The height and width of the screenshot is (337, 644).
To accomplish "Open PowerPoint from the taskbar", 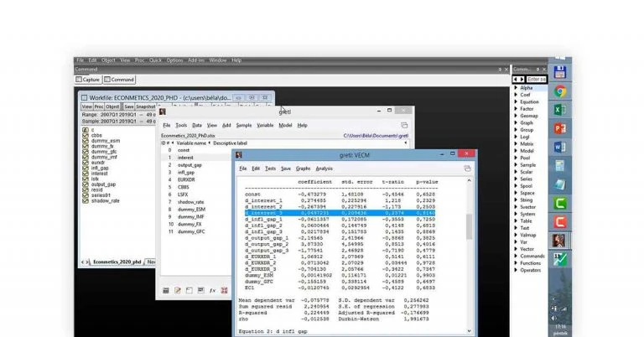I will [560, 128].
